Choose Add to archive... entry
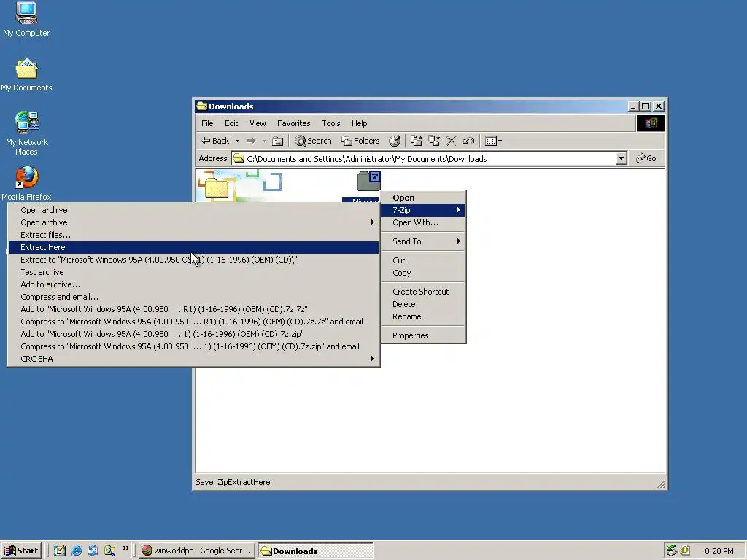The image size is (747, 560). pyautogui.click(x=193, y=284)
